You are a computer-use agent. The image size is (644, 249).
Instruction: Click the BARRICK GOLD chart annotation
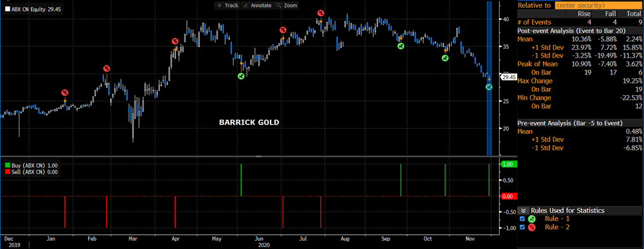click(249, 122)
